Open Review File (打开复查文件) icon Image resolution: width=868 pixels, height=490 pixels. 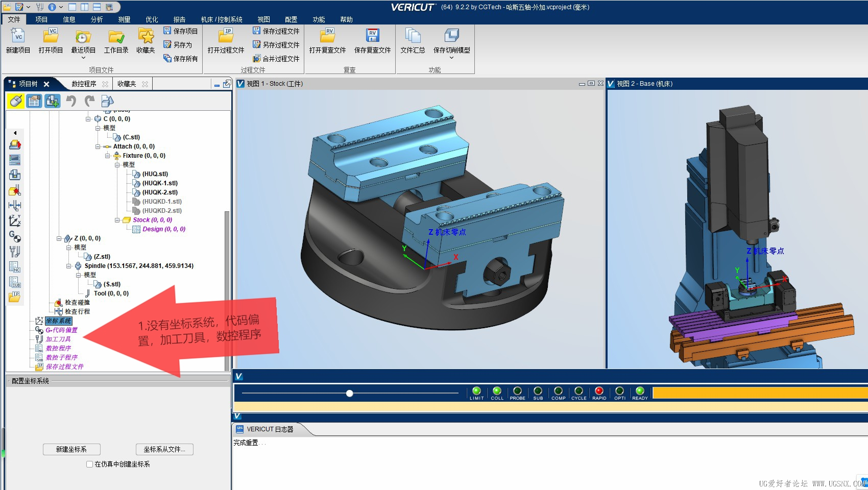[x=327, y=36]
